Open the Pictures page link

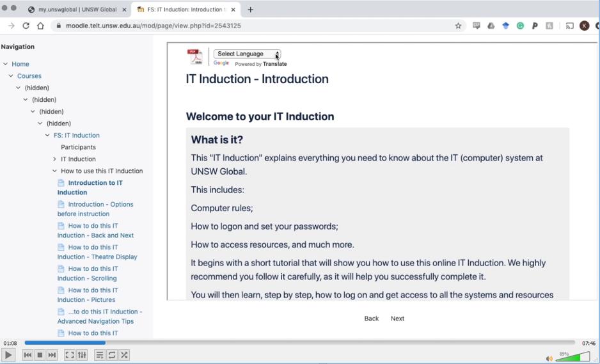coord(88,295)
